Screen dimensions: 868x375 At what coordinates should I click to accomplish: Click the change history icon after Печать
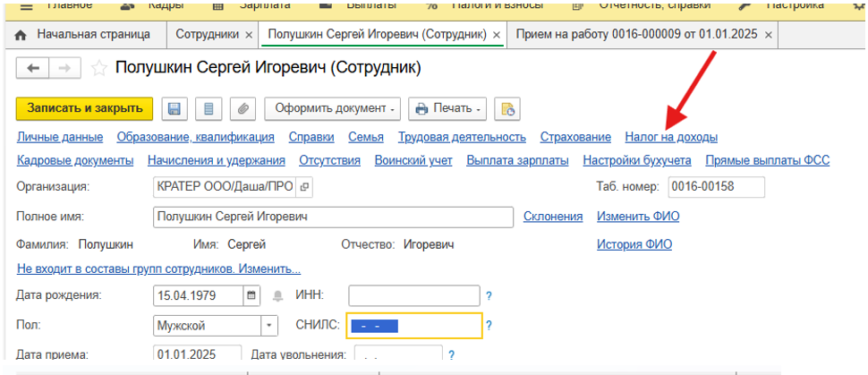click(507, 109)
